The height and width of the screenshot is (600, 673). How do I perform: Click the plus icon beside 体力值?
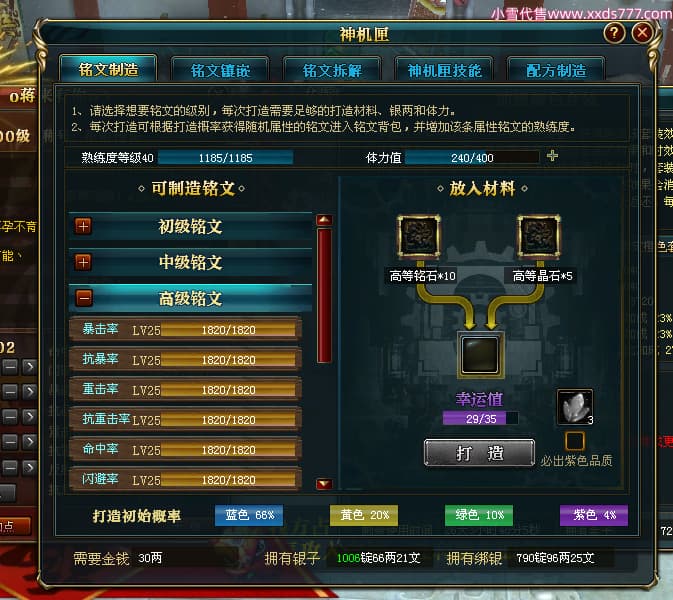pyautogui.click(x=553, y=156)
